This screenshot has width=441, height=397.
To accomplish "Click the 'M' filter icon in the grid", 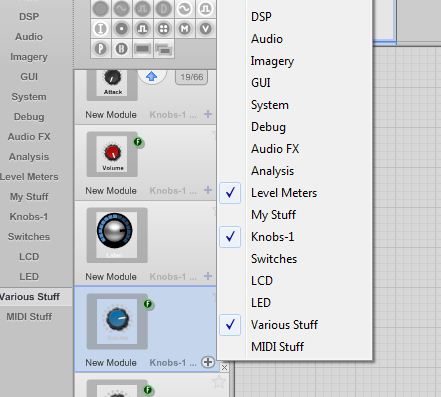I will click(184, 29).
